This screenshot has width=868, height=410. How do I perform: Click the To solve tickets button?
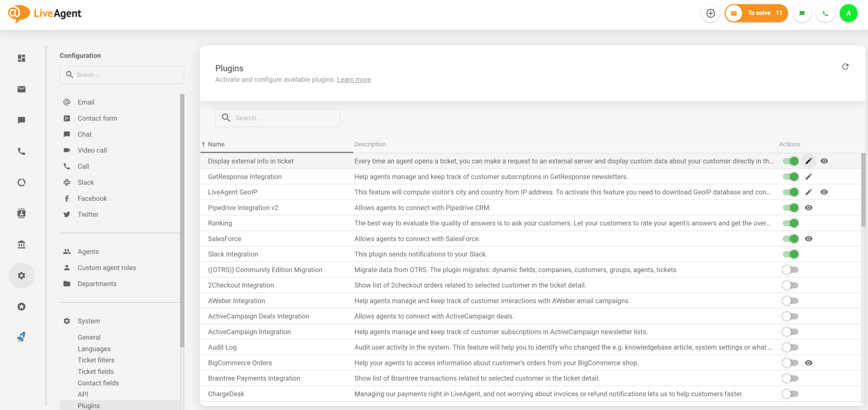(757, 13)
